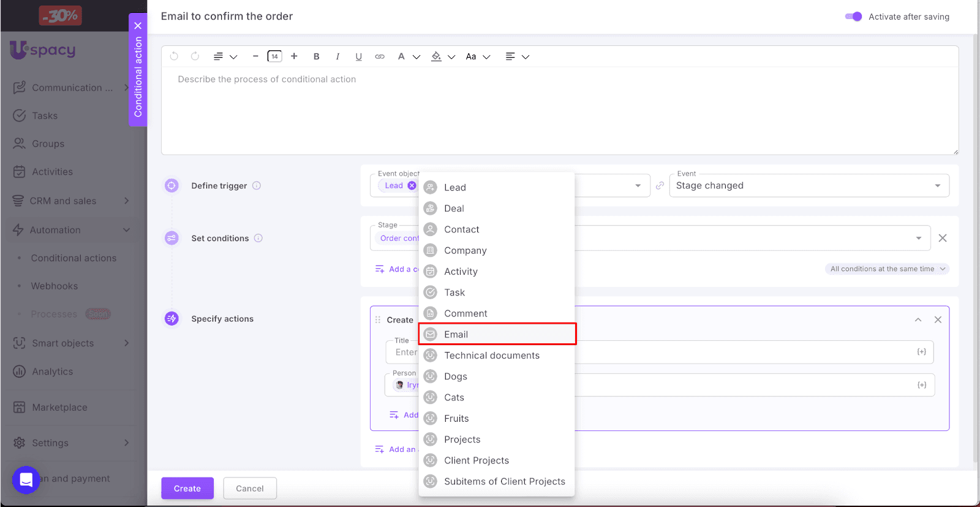Click the redo arrow icon
The height and width of the screenshot is (507, 980).
coord(195,56)
